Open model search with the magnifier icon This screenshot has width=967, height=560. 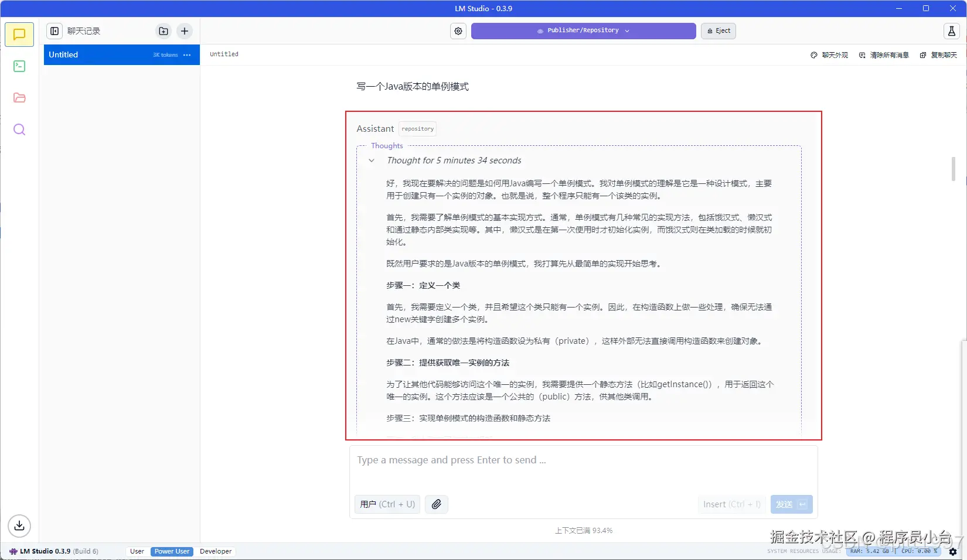click(19, 129)
